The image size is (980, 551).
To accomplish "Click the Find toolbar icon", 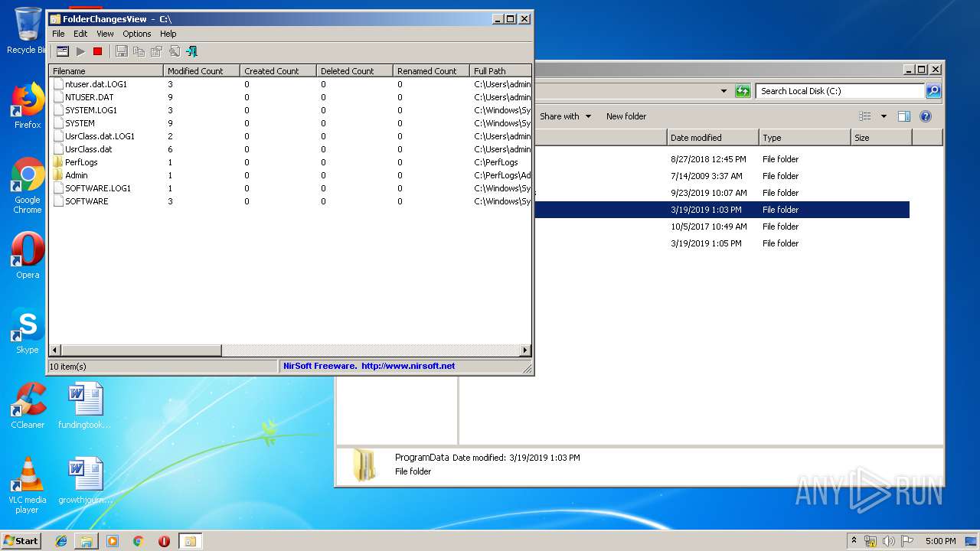I will [x=174, y=51].
